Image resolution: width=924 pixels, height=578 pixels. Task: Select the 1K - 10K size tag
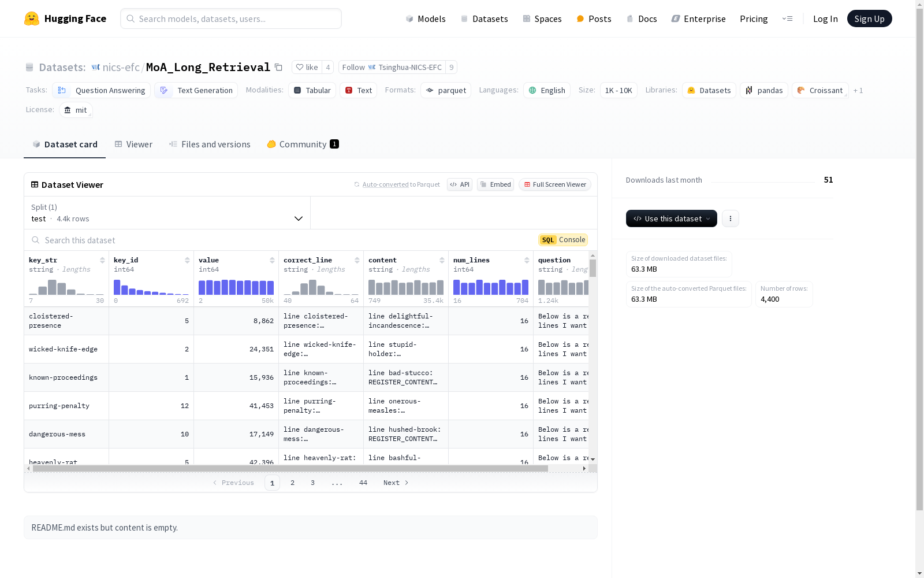[x=619, y=90]
